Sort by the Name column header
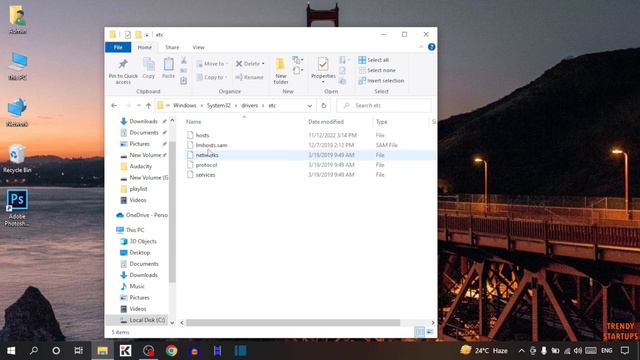 click(193, 122)
